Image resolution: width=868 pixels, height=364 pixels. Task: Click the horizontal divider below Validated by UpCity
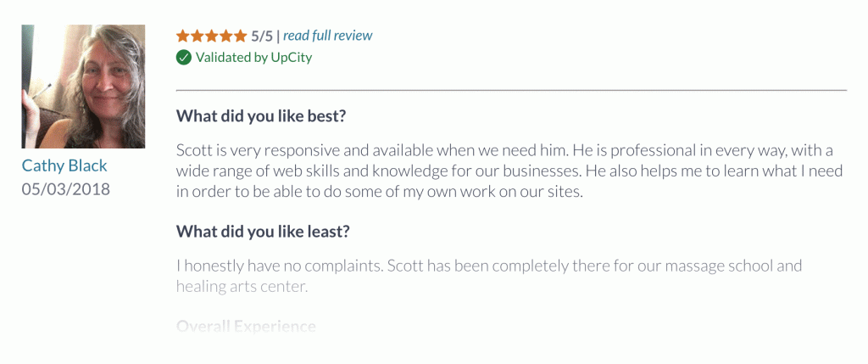tap(511, 89)
